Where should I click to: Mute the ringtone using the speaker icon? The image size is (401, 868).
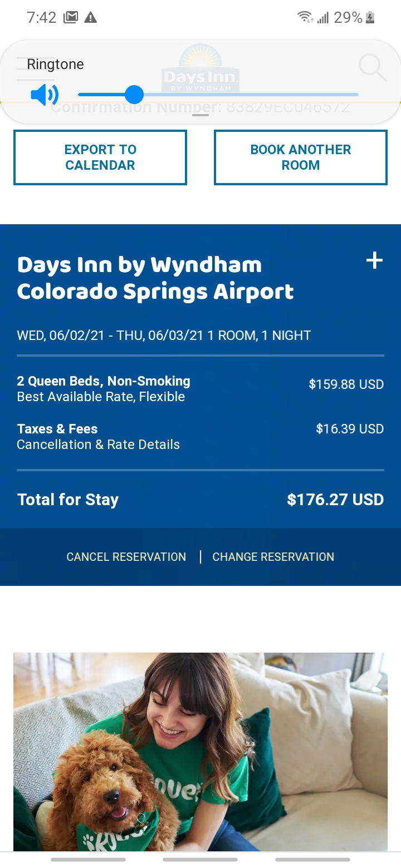click(44, 95)
